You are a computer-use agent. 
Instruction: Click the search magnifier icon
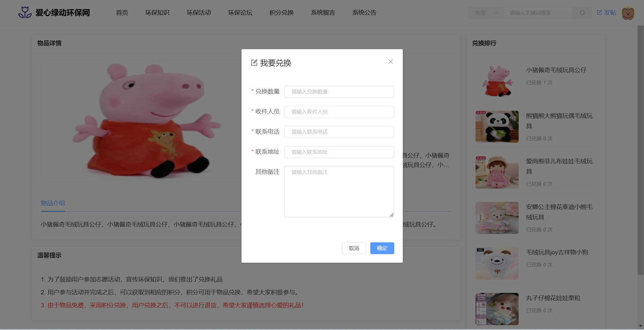coord(582,13)
